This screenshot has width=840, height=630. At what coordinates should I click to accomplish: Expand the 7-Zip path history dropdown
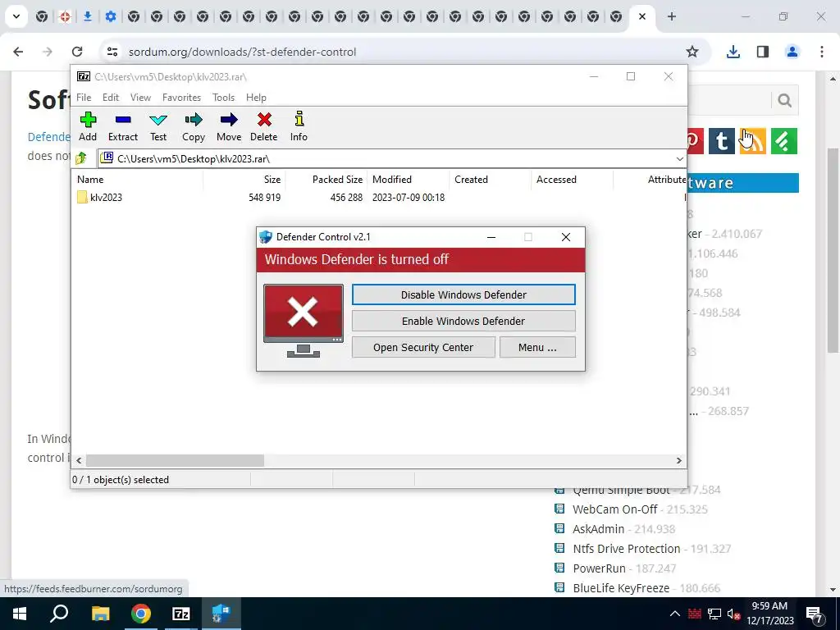679,159
